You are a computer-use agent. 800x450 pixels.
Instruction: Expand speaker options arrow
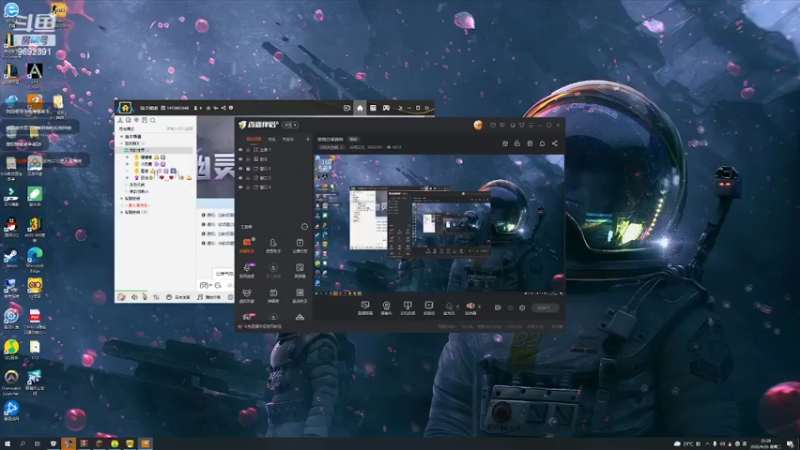coord(479,307)
